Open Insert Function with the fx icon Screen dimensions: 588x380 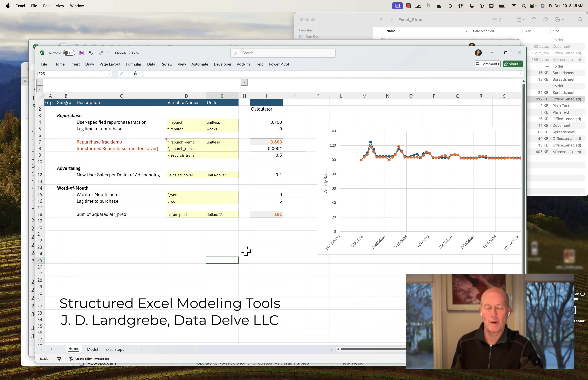point(135,74)
